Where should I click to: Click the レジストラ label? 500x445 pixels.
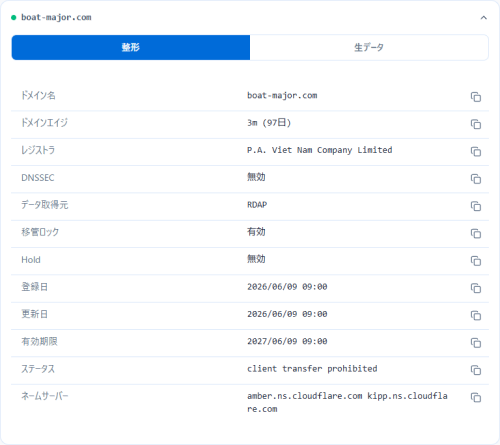click(x=38, y=150)
